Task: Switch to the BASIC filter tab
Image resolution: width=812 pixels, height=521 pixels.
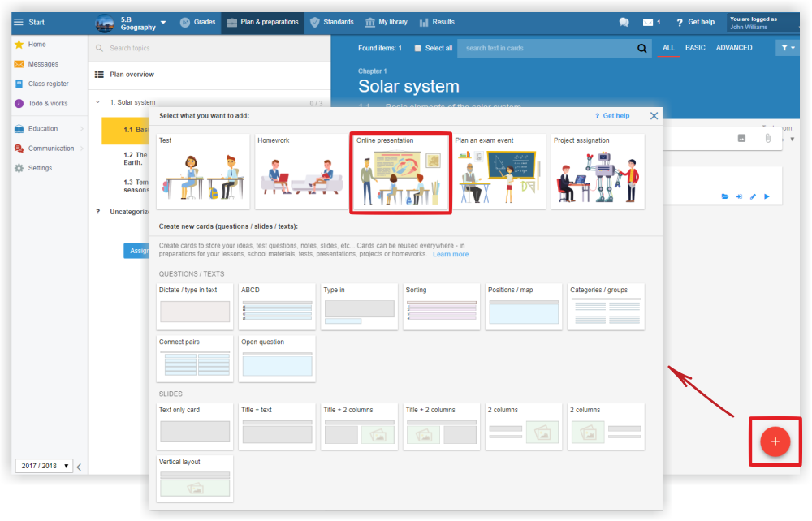Action: (695, 48)
